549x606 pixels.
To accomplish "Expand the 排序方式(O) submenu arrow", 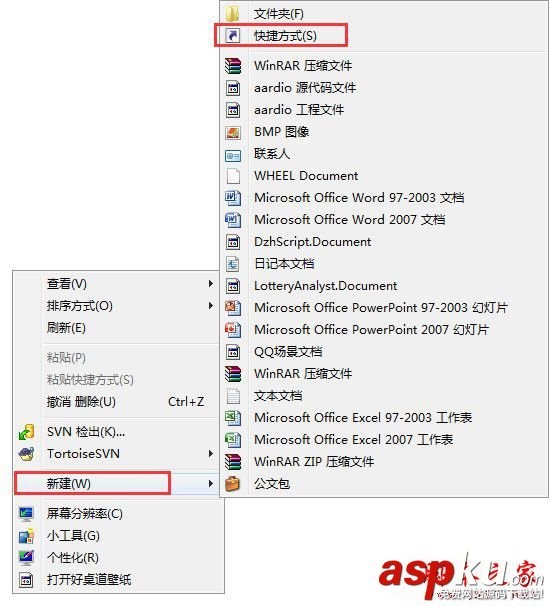I will click(x=211, y=306).
